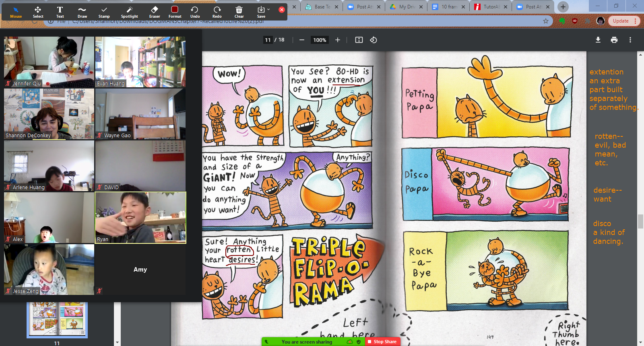Bookmark this page with the star
This screenshot has height=346, width=644.
pos(546,21)
